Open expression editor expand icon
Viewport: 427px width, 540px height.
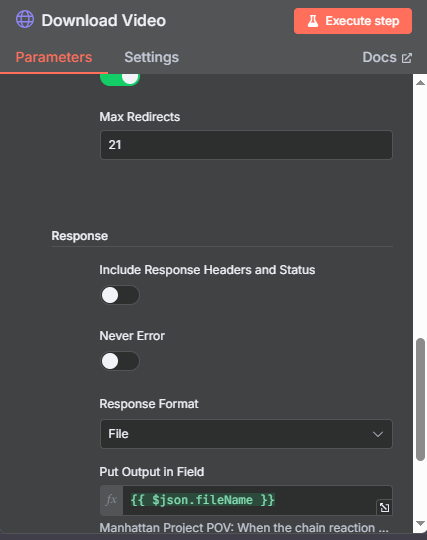coord(384,507)
